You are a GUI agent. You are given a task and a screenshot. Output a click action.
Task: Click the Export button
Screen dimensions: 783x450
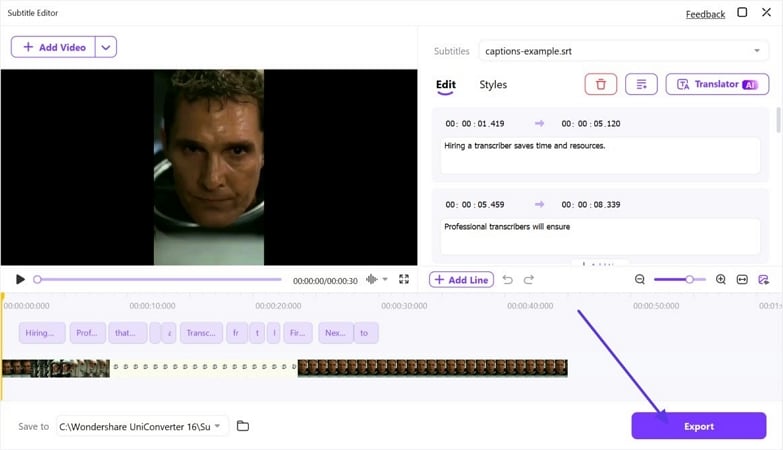(x=699, y=426)
